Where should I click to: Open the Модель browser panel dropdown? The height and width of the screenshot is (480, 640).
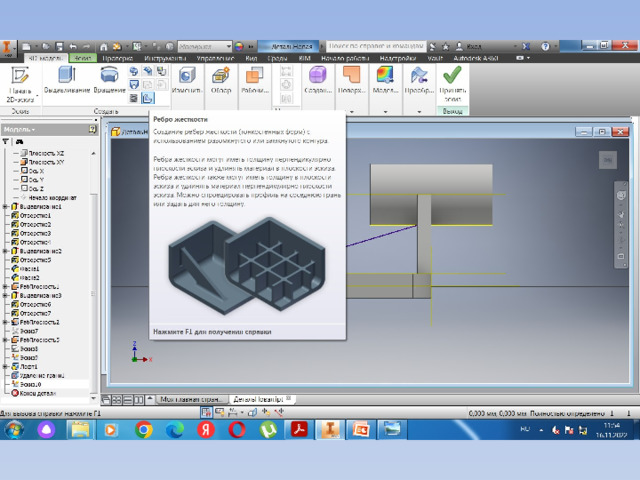point(19,129)
